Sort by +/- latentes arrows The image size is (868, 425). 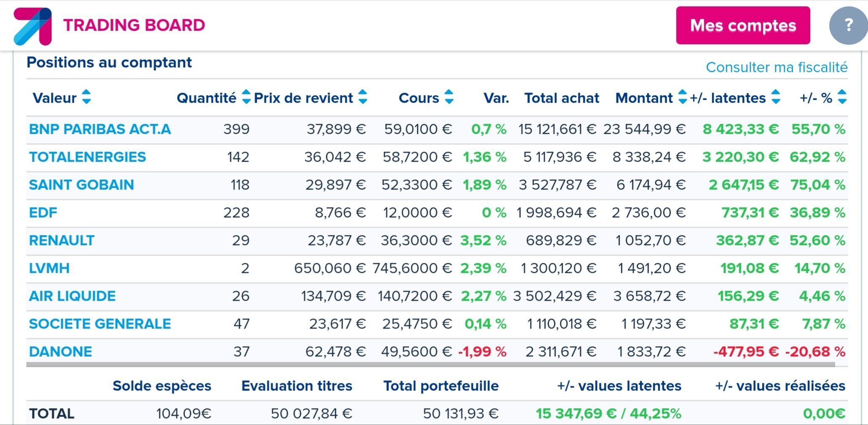pyautogui.click(x=775, y=97)
